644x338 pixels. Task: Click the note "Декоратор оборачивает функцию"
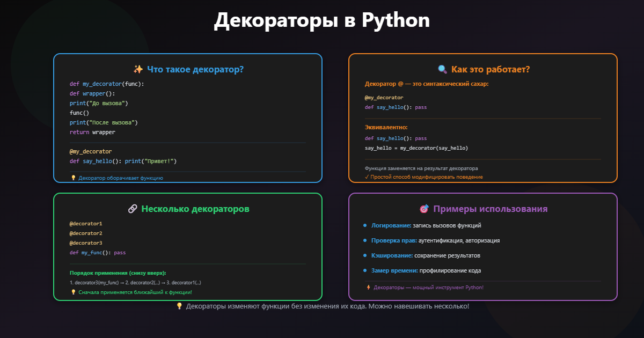121,178
